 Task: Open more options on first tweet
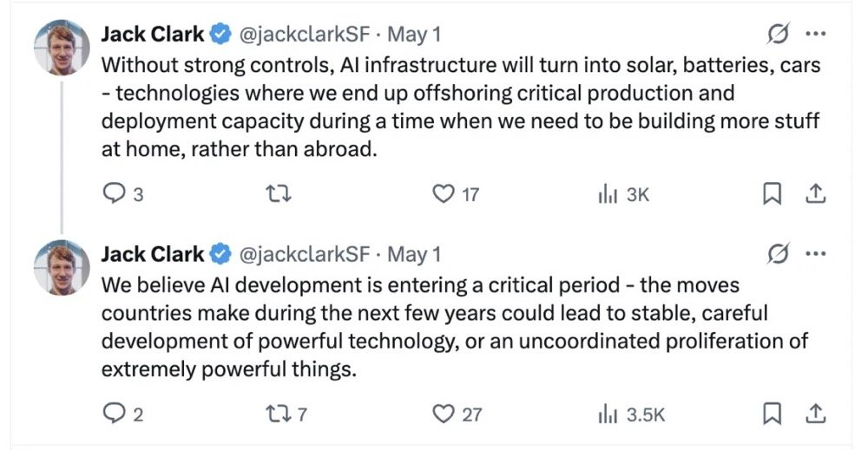pos(816,35)
